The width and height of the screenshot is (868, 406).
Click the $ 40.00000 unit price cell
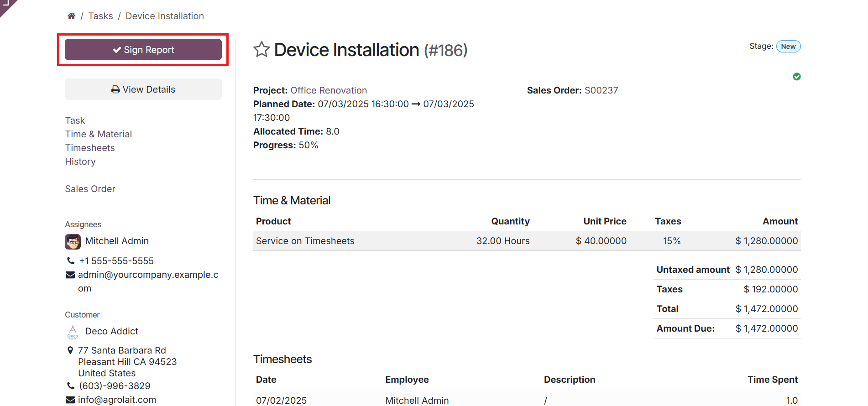click(601, 241)
